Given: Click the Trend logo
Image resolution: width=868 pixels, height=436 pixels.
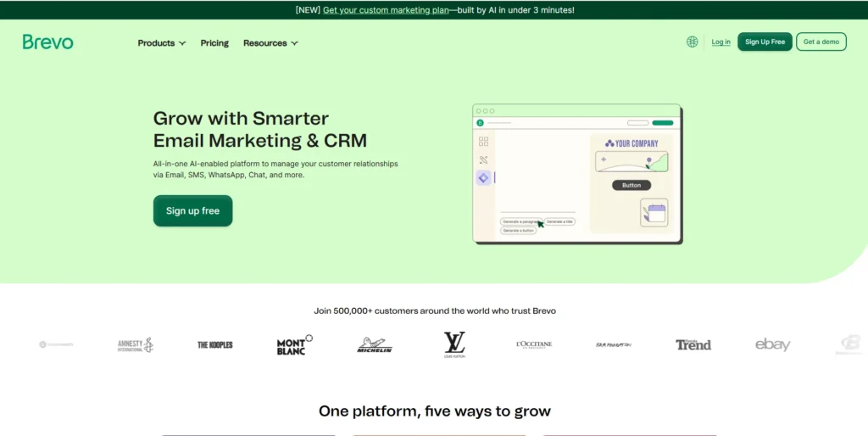Looking at the screenshot, I should coord(693,344).
